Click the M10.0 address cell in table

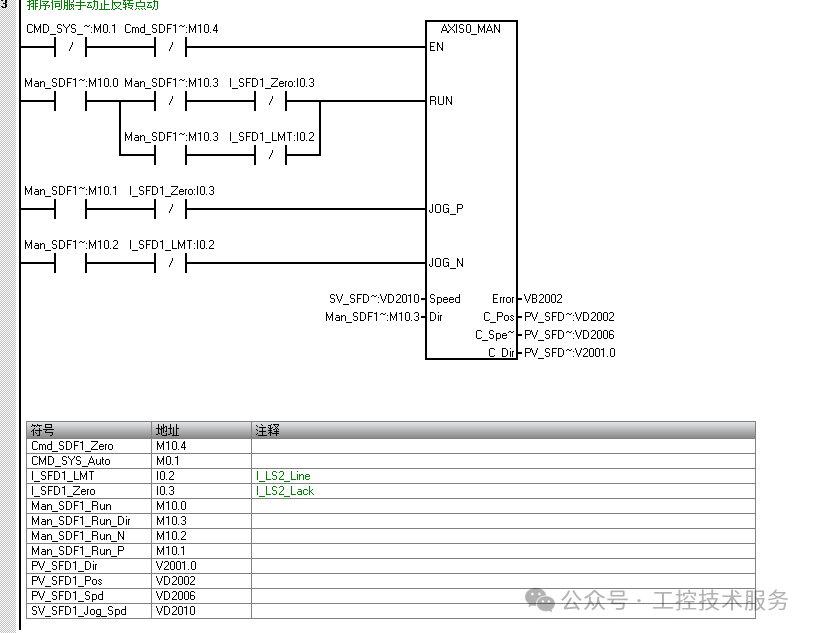click(201, 506)
